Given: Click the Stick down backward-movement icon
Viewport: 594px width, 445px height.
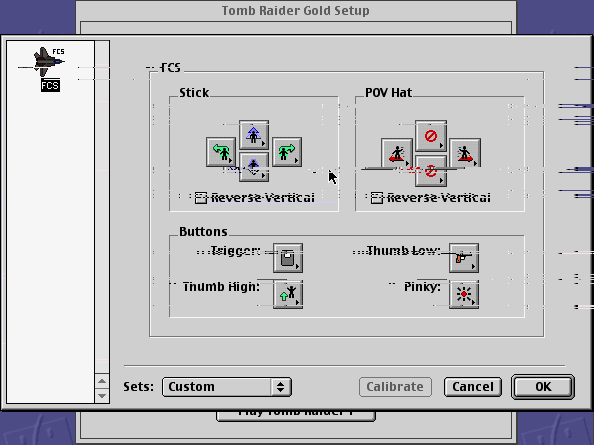Looking at the screenshot, I should (254, 167).
